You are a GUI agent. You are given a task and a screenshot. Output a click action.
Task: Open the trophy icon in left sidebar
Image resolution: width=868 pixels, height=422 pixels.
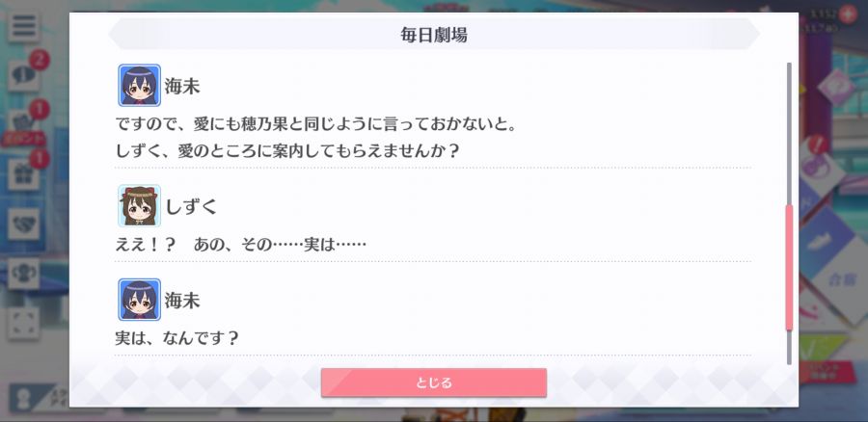[x=23, y=274]
